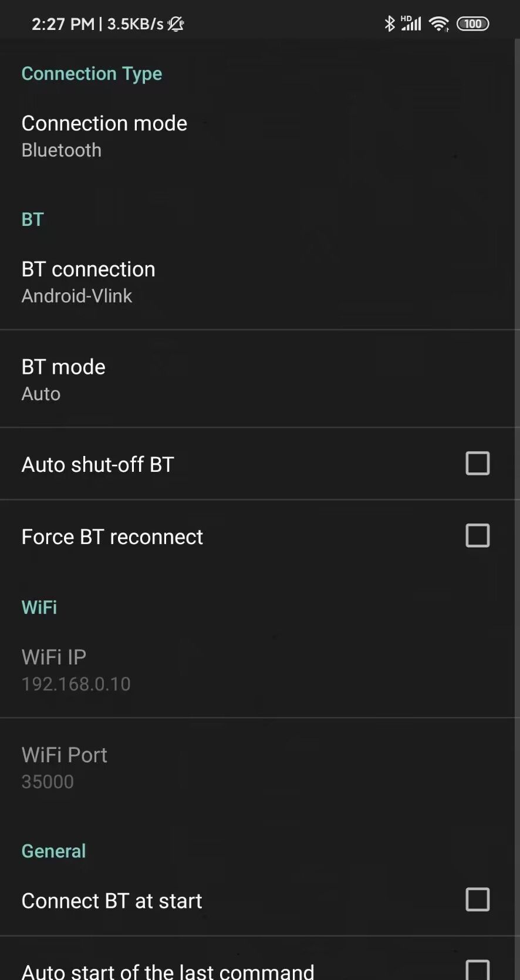Enable Auto shut-off BT
The width and height of the screenshot is (520, 980).
(478, 464)
